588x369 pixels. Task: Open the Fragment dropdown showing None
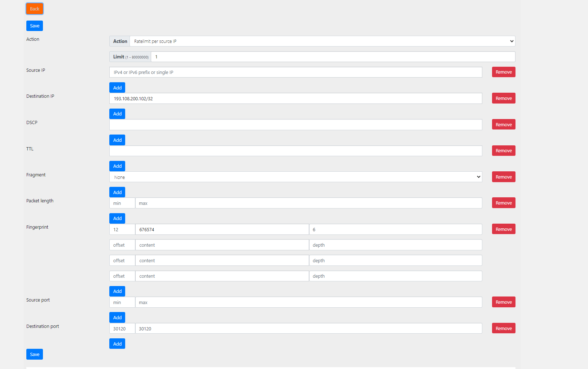[295, 177]
